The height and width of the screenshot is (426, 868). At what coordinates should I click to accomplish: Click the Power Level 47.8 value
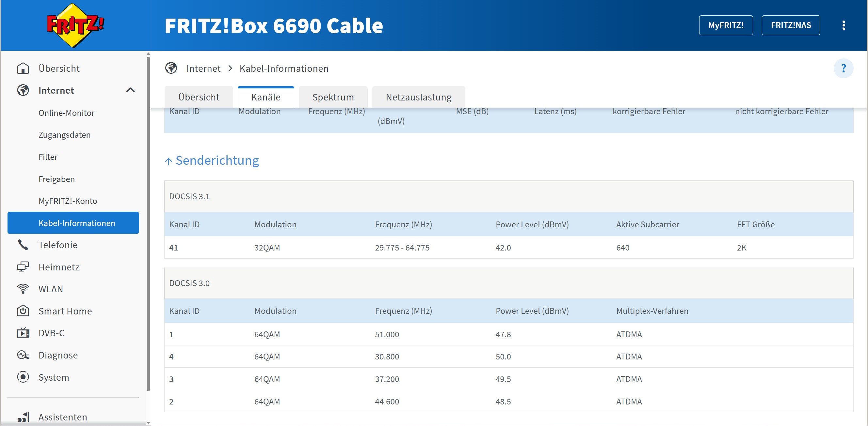[503, 334]
